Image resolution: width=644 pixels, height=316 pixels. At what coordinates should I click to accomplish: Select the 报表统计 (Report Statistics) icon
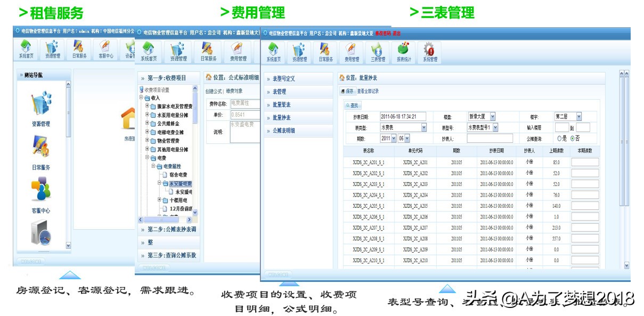[x=403, y=51]
